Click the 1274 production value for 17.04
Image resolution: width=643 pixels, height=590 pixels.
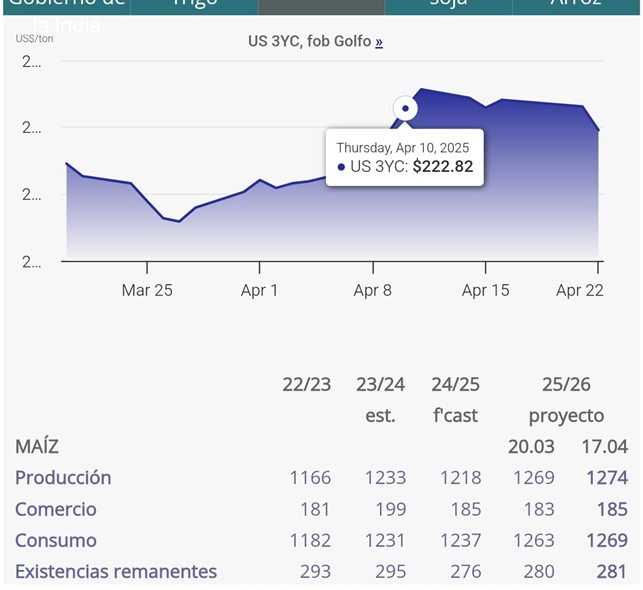click(x=607, y=478)
